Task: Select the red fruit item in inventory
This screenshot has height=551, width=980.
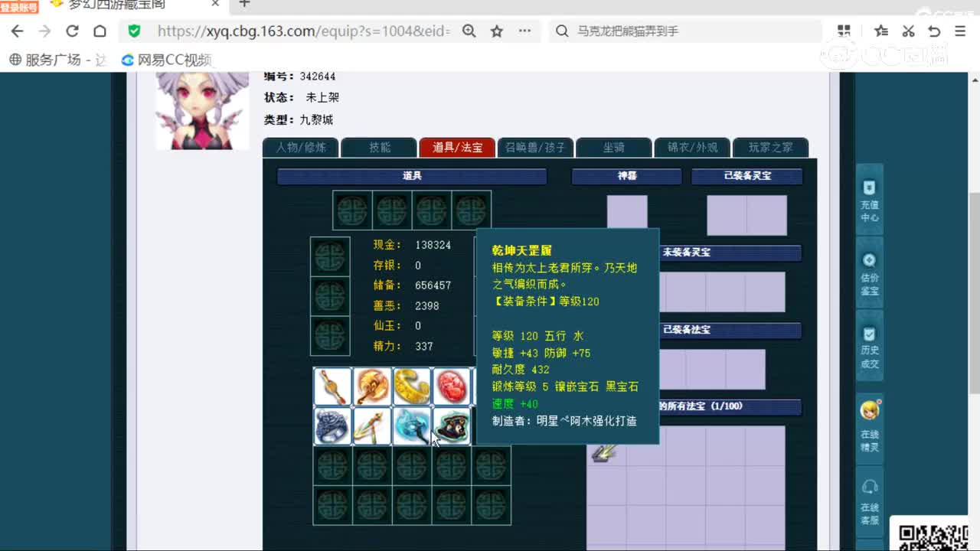Action: pyautogui.click(x=452, y=386)
